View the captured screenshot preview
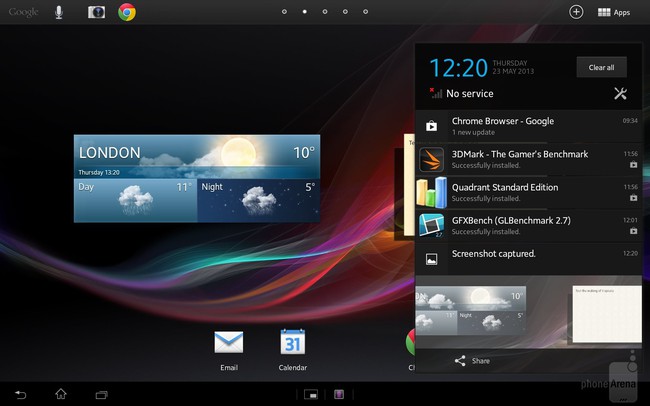Viewport: 650px width, 406px height. click(x=529, y=312)
